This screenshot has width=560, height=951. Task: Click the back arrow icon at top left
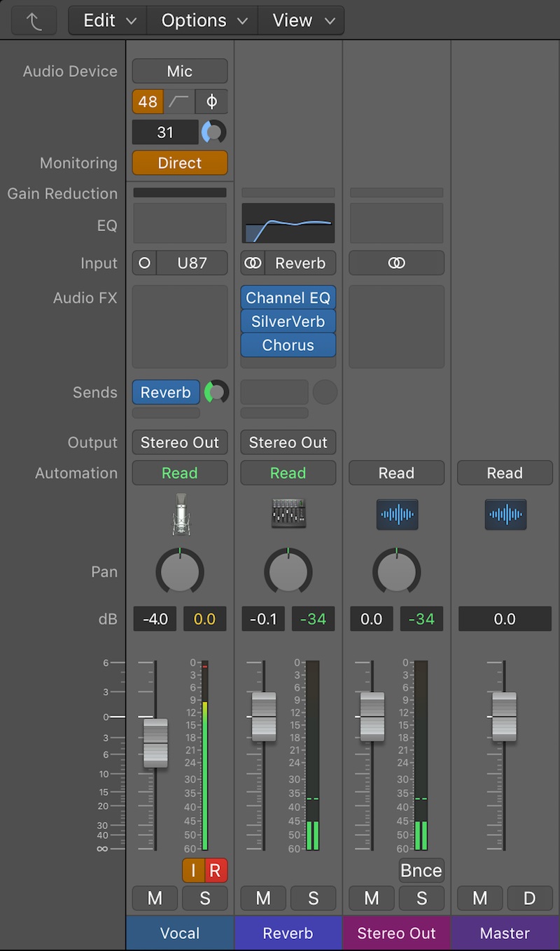[34, 20]
